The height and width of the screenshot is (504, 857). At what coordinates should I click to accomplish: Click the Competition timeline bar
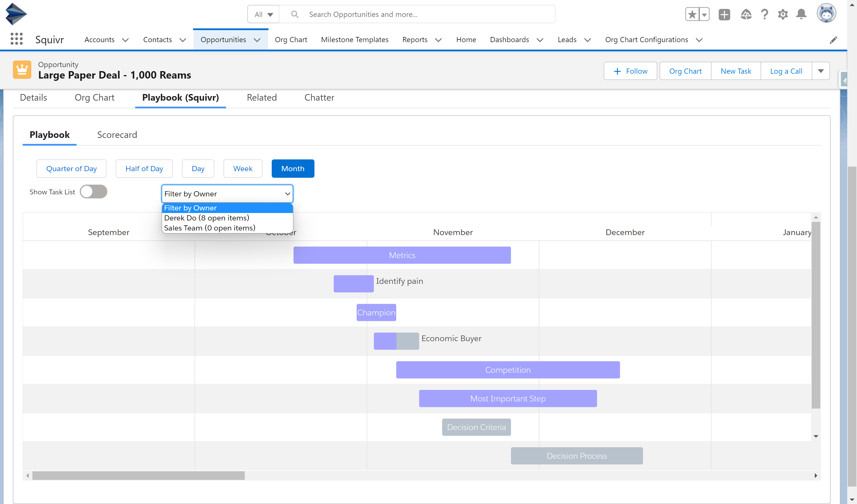(x=508, y=370)
